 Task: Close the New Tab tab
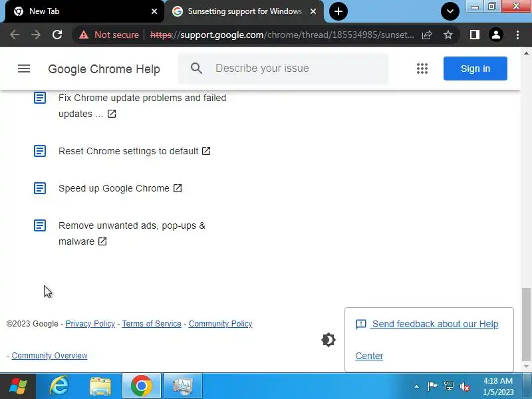tap(154, 11)
